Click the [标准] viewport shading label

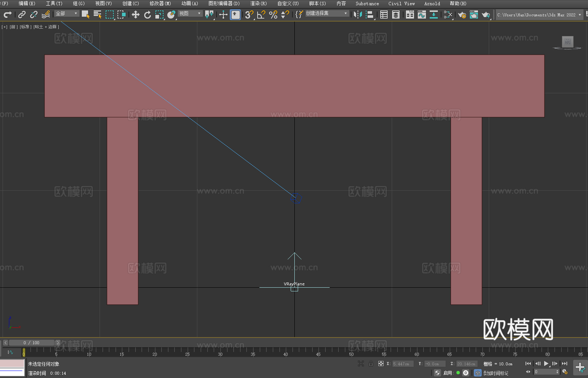pyautogui.click(x=26, y=27)
